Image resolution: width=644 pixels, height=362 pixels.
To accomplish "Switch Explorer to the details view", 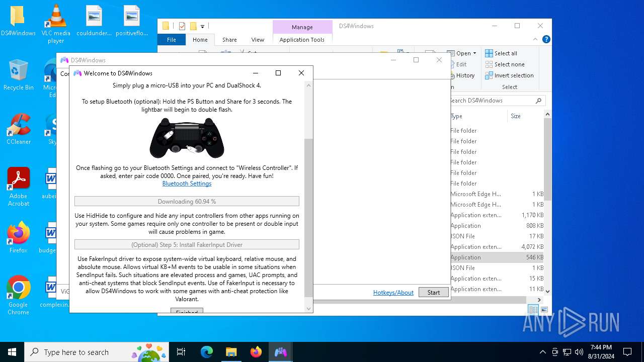I will click(533, 310).
